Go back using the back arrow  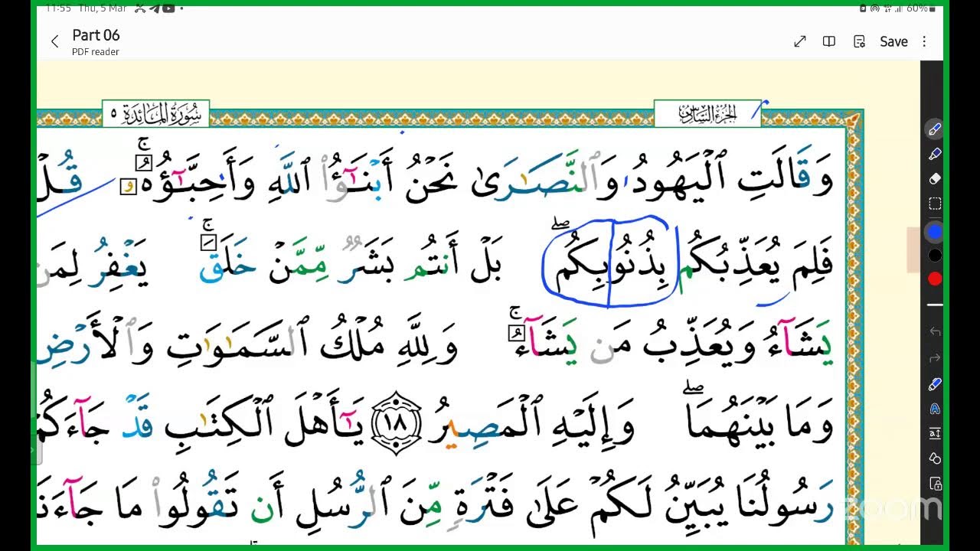tap(54, 42)
